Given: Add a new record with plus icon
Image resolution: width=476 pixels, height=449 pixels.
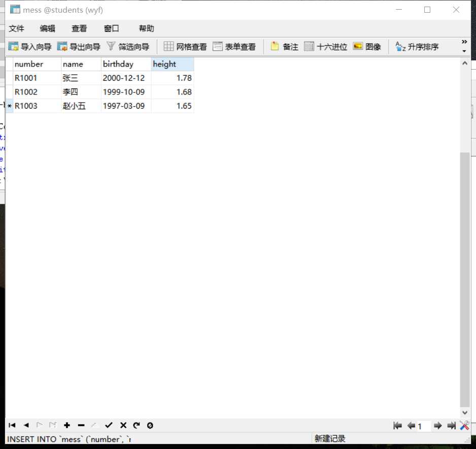Looking at the screenshot, I should coord(67,425).
